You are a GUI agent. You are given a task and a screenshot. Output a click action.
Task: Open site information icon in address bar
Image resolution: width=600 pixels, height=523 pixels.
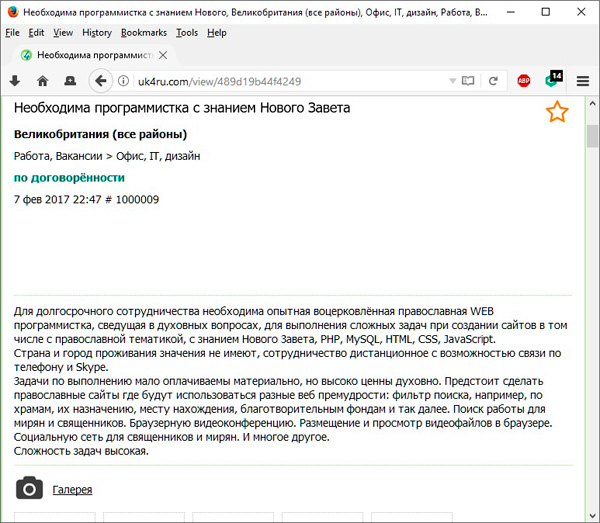coord(123,81)
